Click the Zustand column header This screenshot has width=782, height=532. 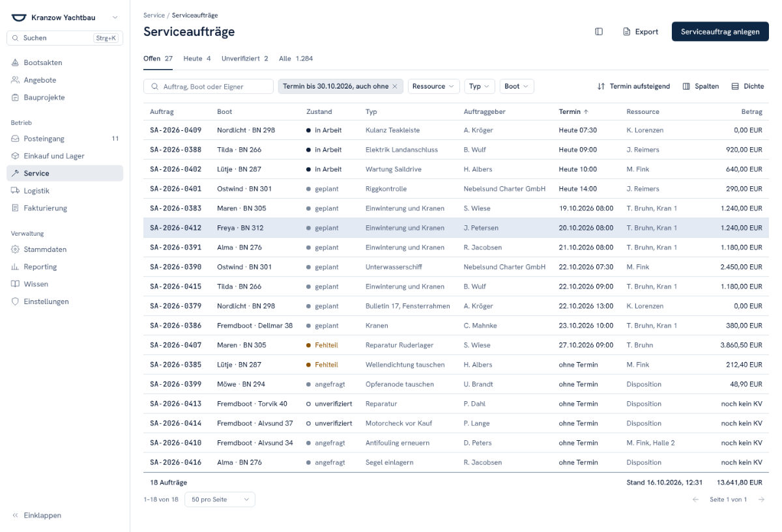click(x=319, y=112)
